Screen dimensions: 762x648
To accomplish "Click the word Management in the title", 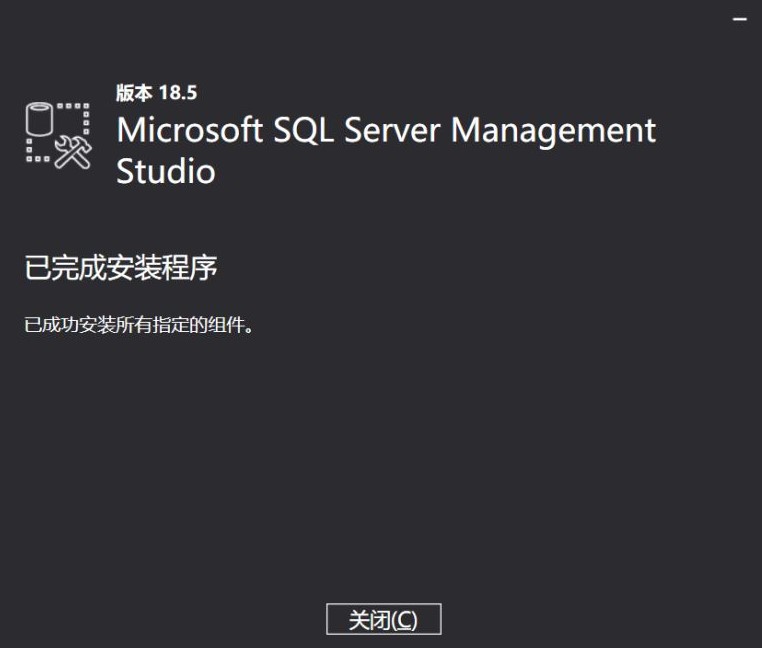I will (x=557, y=130).
